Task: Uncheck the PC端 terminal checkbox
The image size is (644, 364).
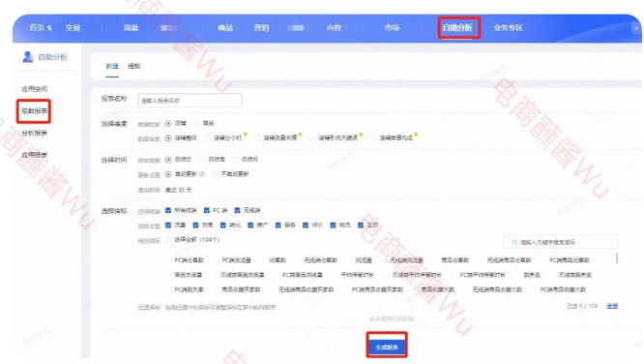Action: click(x=207, y=210)
